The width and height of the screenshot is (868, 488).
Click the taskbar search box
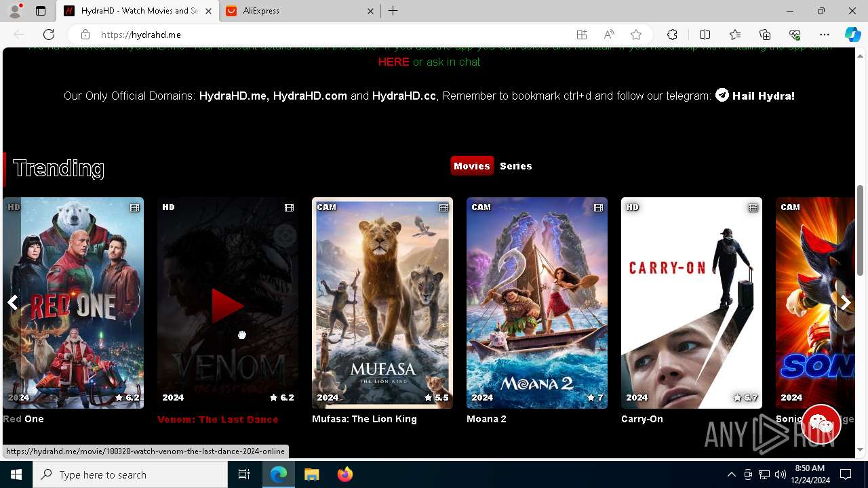pos(130,474)
